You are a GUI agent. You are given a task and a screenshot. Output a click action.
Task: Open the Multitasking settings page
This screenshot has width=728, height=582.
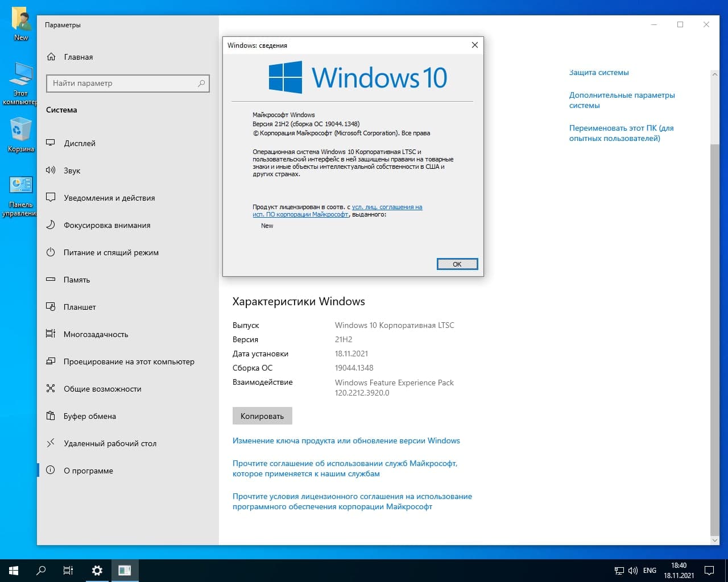pyautogui.click(x=96, y=334)
